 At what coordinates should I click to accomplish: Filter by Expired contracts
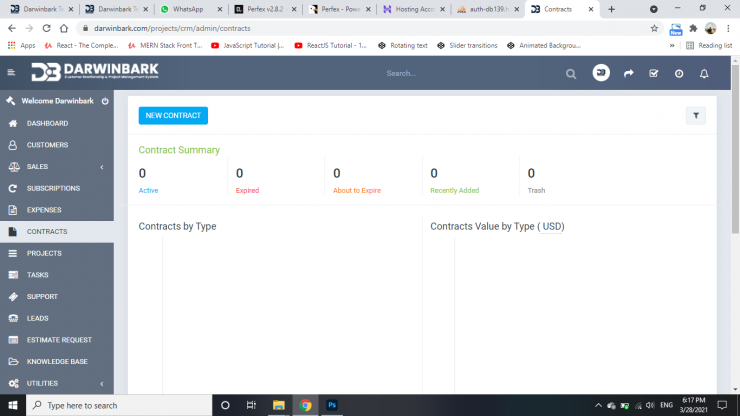tap(247, 190)
